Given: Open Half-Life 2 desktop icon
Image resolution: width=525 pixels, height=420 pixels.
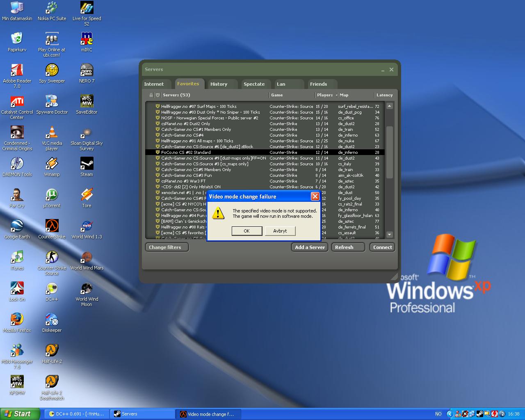Looking at the screenshot, I should pos(52,354).
